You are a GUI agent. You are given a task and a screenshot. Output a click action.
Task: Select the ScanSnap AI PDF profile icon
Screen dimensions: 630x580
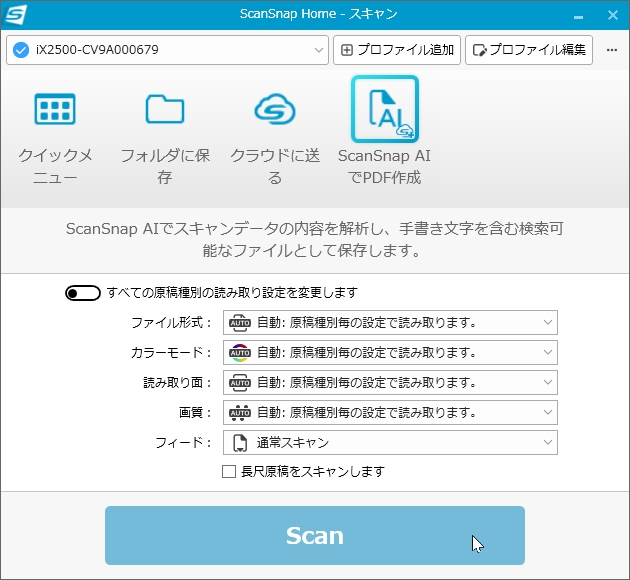(x=385, y=109)
